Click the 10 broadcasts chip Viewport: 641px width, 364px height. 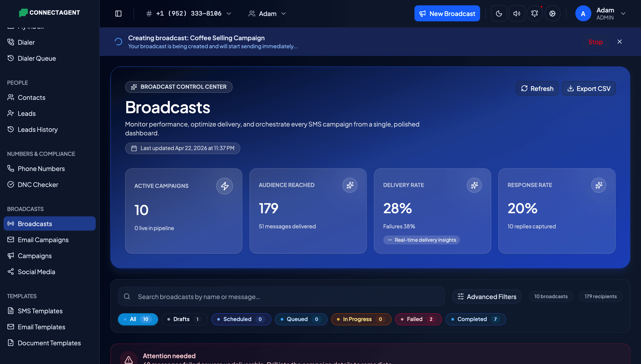click(x=551, y=296)
